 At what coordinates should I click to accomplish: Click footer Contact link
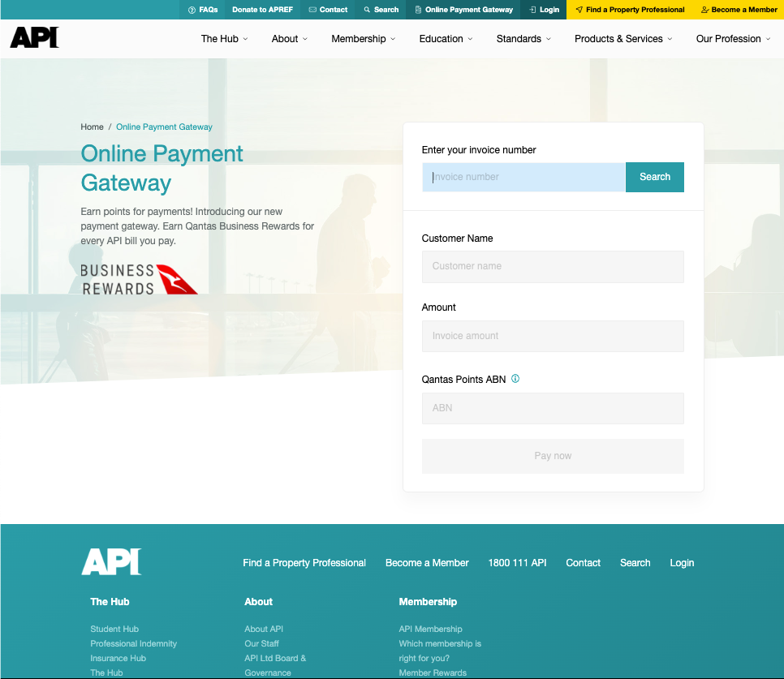pos(583,562)
